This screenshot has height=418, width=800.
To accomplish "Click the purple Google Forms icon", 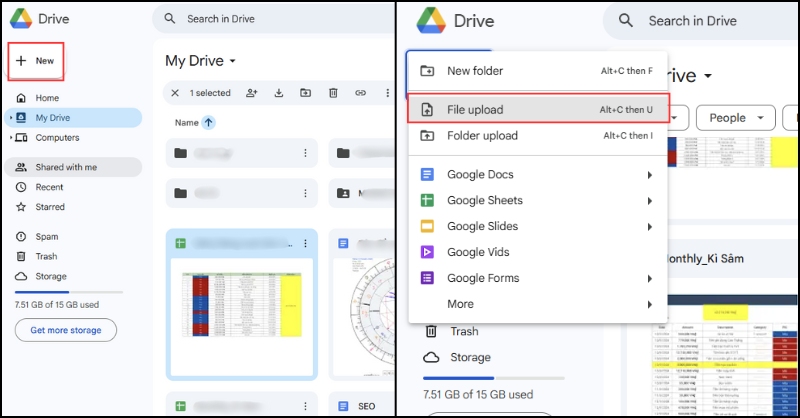I will click(427, 278).
